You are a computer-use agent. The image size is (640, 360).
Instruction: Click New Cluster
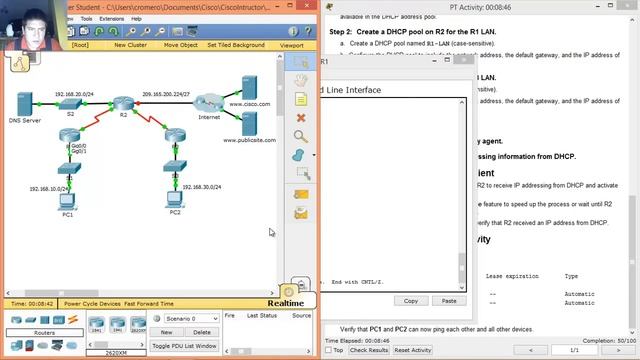(130, 45)
